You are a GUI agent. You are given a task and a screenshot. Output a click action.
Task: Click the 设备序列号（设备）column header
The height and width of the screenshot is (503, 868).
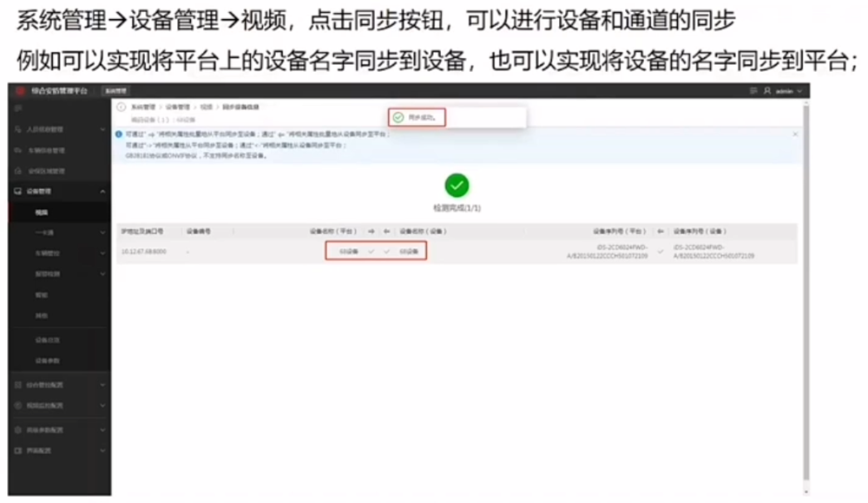[x=700, y=232]
